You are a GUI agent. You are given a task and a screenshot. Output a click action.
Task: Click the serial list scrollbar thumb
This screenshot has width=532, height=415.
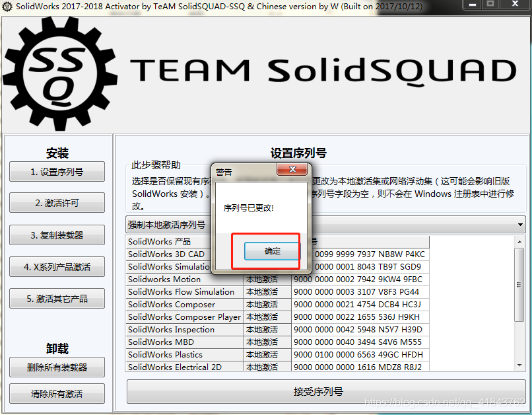click(x=519, y=285)
